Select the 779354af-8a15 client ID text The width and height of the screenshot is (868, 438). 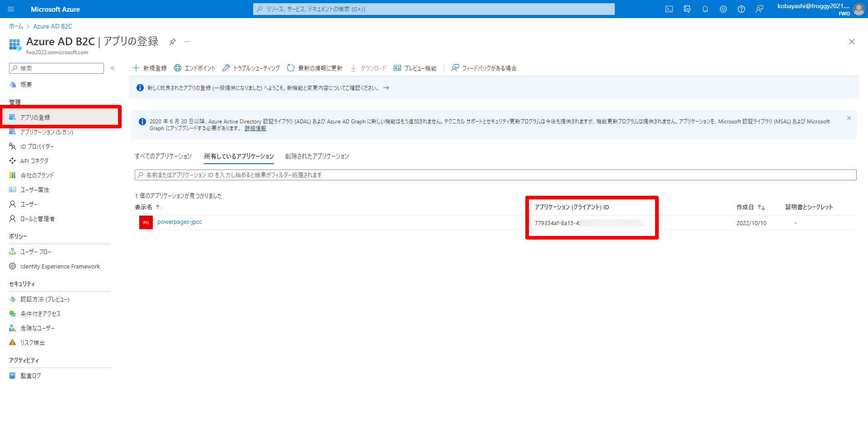[557, 223]
